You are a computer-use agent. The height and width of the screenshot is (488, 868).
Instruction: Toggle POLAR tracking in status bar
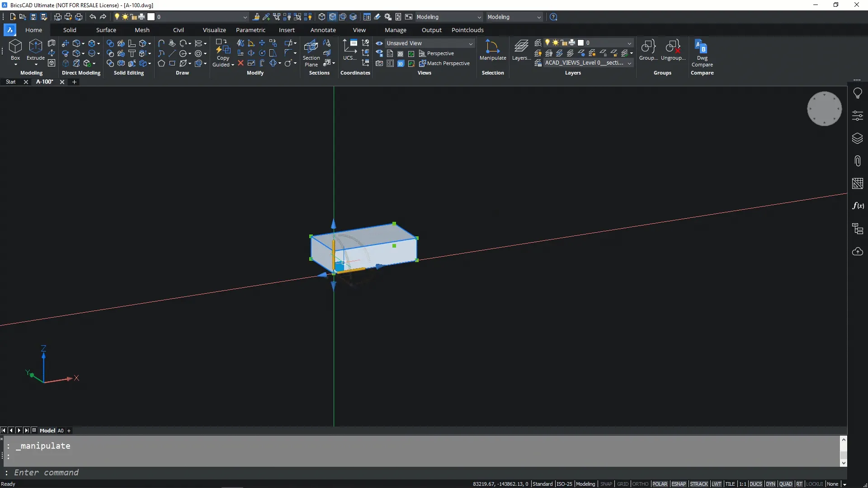[x=660, y=484]
